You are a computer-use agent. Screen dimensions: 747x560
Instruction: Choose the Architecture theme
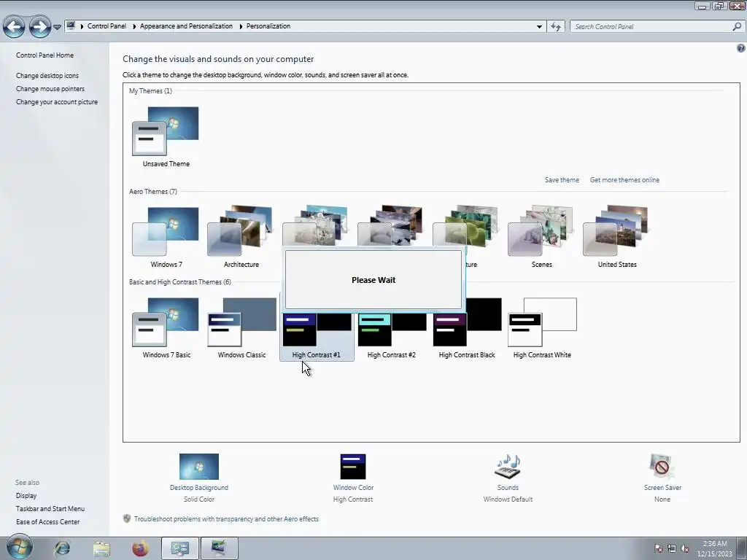(241, 231)
